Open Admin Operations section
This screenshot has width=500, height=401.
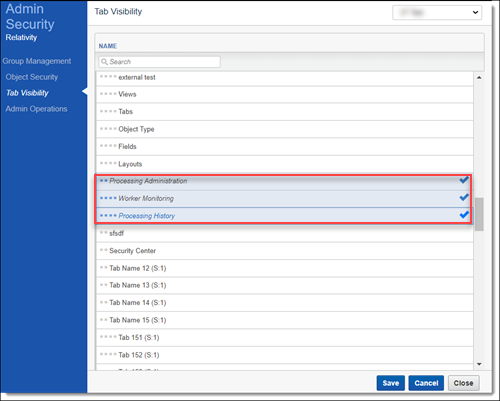coord(36,109)
